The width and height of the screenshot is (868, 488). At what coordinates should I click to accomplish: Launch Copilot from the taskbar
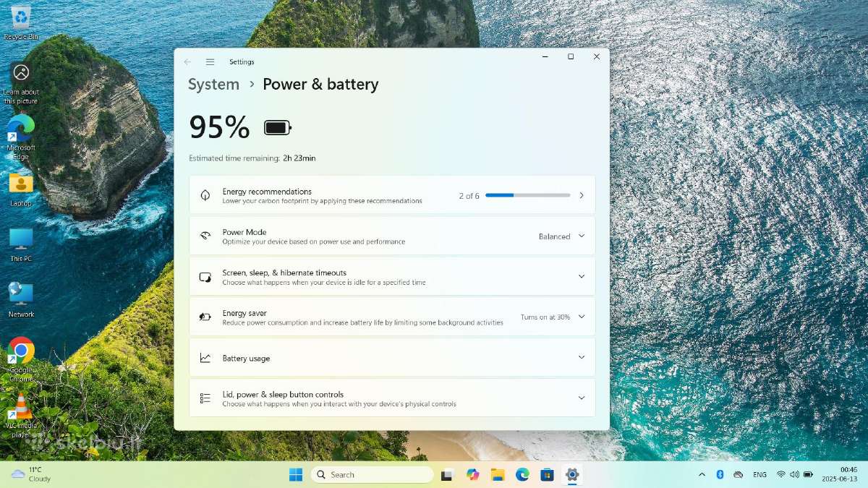473,474
